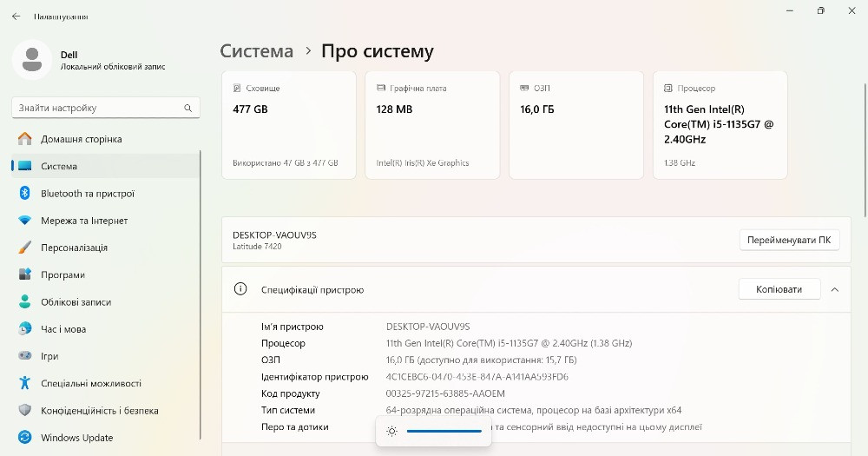
Task: Collapse Специфікації пристрою chevron
Action: [x=835, y=289]
